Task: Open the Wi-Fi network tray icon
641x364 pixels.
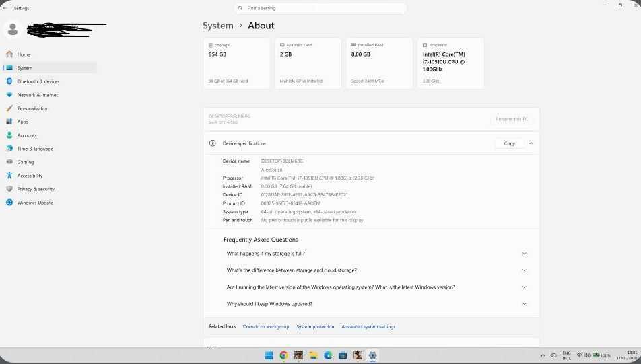Action: (579, 355)
